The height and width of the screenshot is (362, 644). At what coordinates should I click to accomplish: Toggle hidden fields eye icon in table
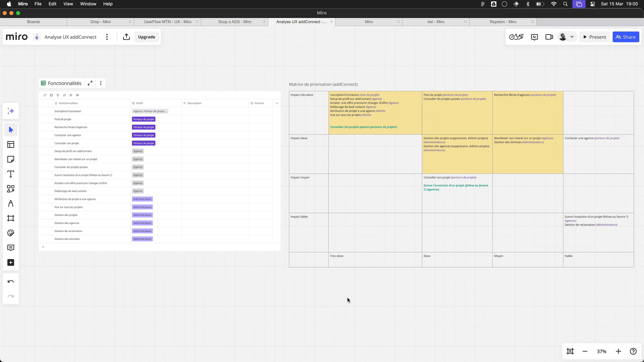(77, 95)
